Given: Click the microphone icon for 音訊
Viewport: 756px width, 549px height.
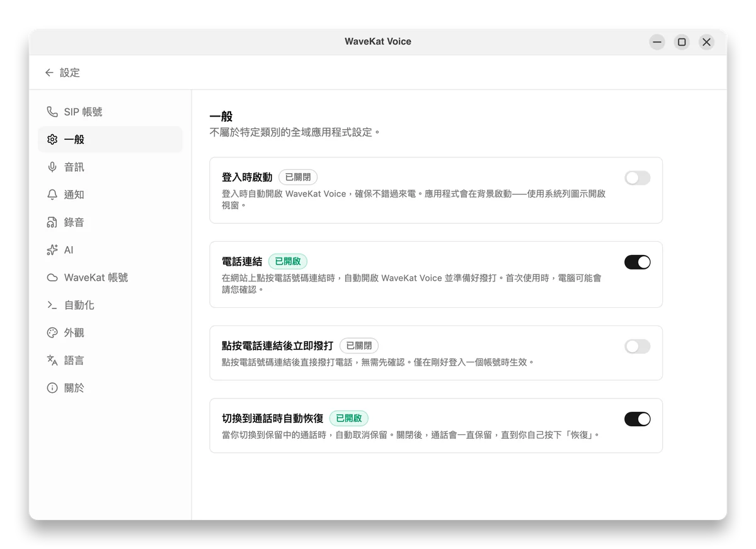Looking at the screenshot, I should click(52, 167).
